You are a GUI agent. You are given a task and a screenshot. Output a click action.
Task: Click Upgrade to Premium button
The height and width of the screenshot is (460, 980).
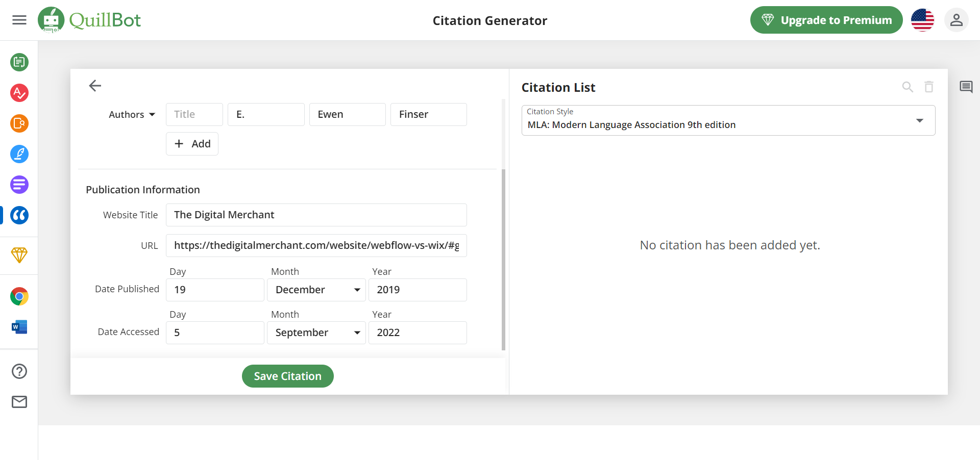click(826, 20)
